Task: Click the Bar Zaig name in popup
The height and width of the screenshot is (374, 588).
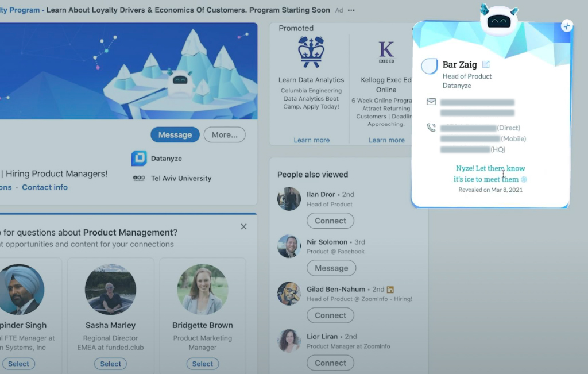Action: (460, 64)
